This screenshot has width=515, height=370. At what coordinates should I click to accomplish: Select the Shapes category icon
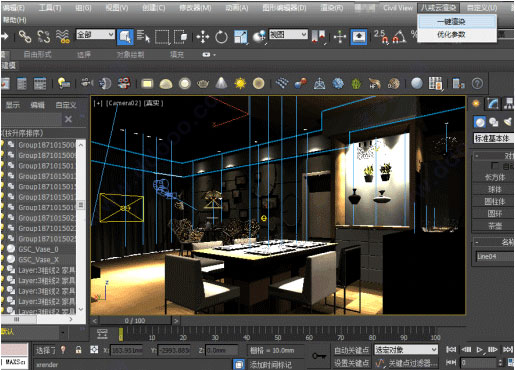(x=494, y=122)
